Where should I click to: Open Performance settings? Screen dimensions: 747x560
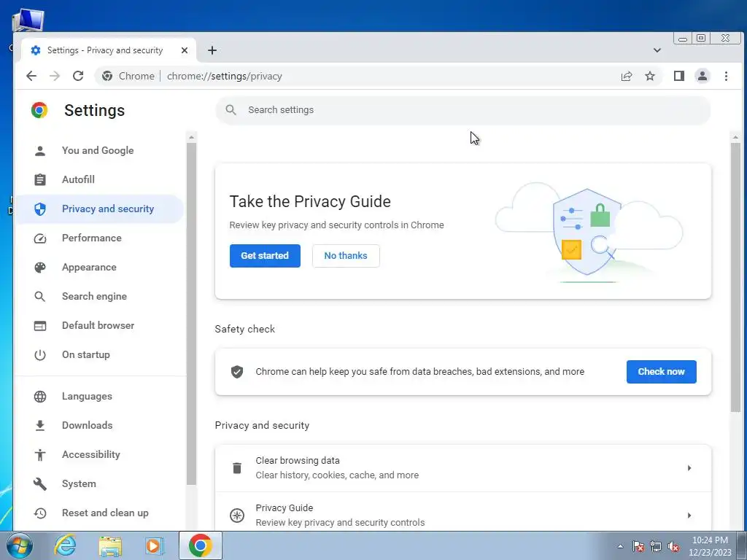100,238
